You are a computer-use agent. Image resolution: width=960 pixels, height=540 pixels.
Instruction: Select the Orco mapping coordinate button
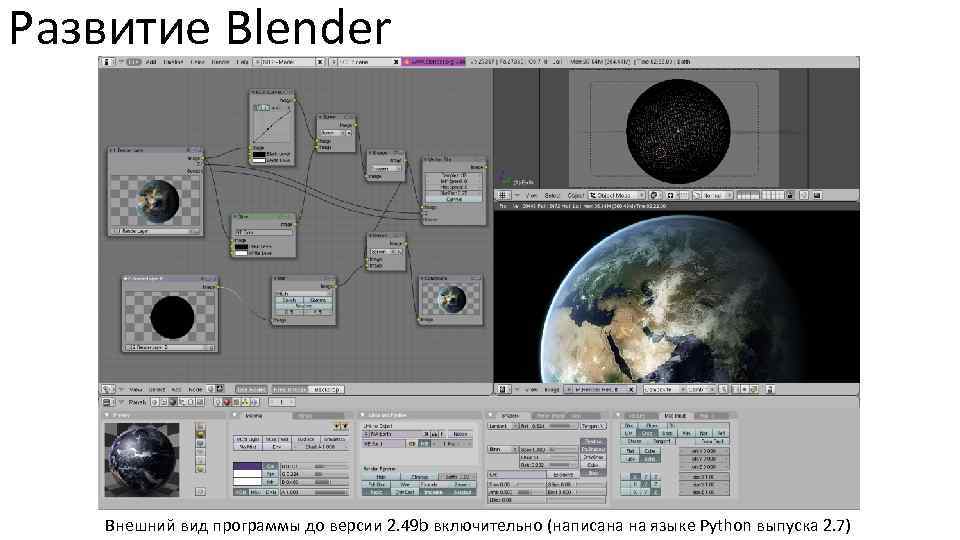[x=647, y=433]
